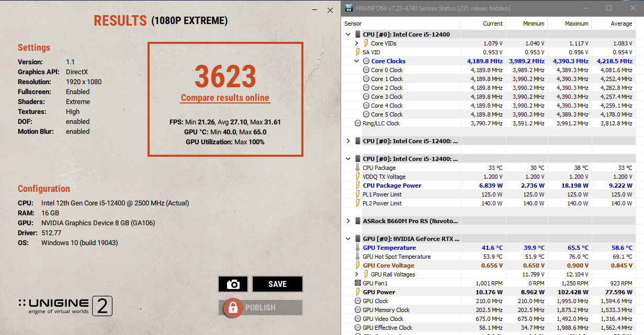This screenshot has height=335, width=644.
Task: Minimize the Unigine results window
Action: click(315, 10)
